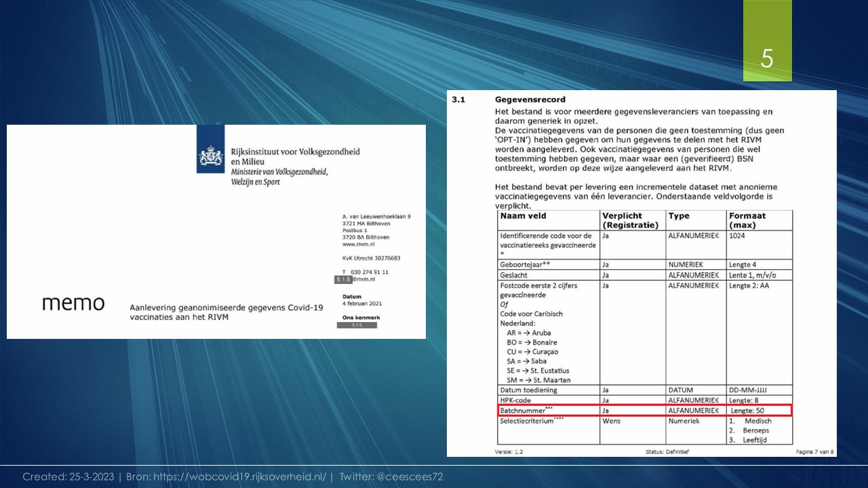The image size is (868, 488).
Task: Click the 'Geslacht' table cell
Action: click(x=549, y=275)
